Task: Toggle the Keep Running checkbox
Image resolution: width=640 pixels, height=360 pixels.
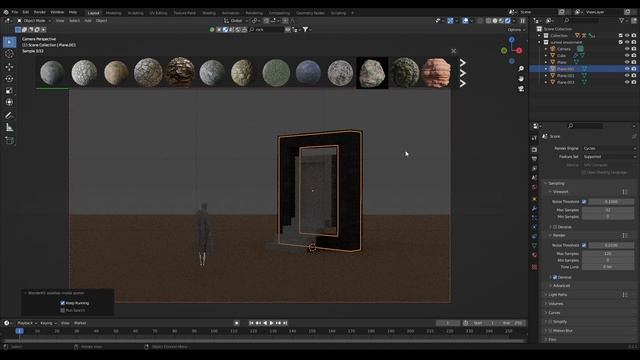Action: coord(62,303)
